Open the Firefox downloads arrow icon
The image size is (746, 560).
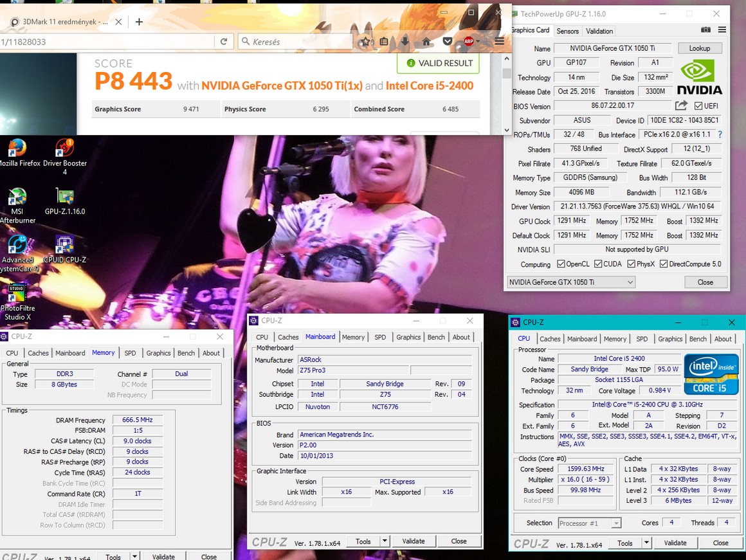pyautogui.click(x=405, y=42)
